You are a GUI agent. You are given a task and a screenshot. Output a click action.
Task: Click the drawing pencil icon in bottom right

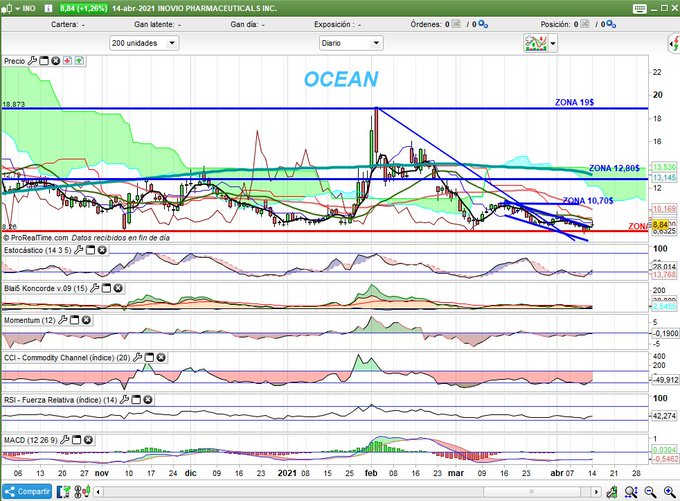612,491
